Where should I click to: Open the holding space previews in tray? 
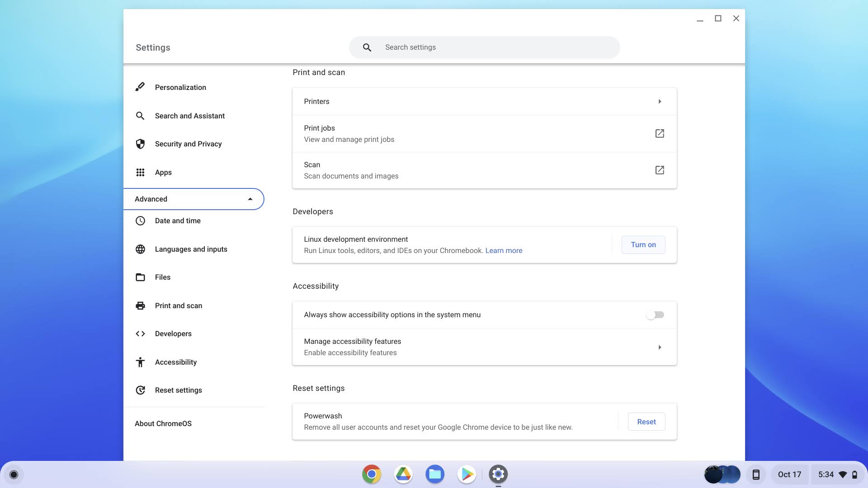coord(722,474)
